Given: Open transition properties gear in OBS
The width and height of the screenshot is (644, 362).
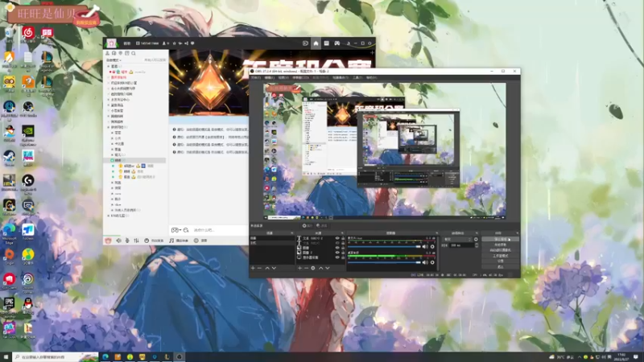Looking at the screenshot, I should (x=476, y=239).
